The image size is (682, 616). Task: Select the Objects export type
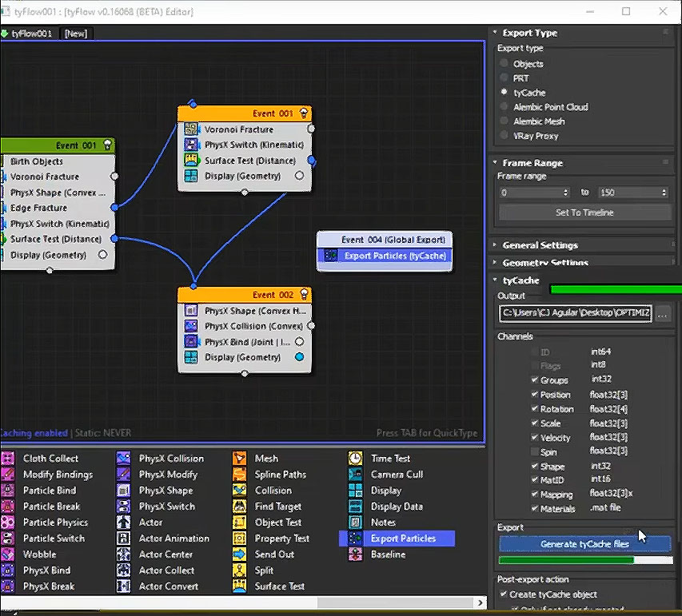[505, 63]
